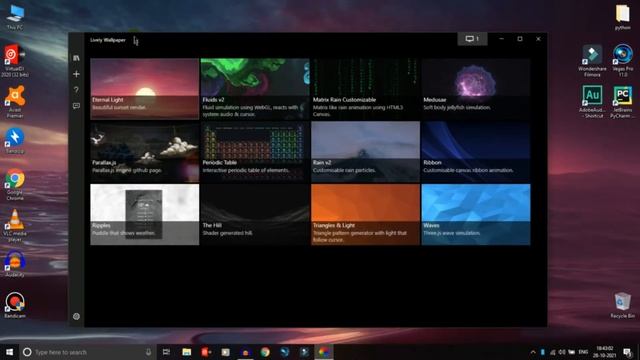Select the Fluids v2 wallpaper
Image resolution: width=640 pixels, height=360 pixels.
coord(255,89)
